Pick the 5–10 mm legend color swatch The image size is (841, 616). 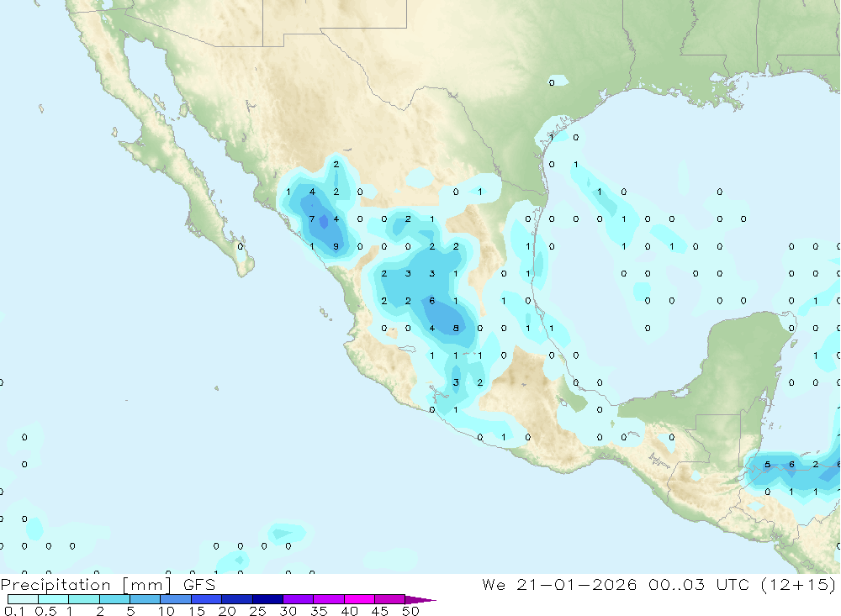coord(145,599)
